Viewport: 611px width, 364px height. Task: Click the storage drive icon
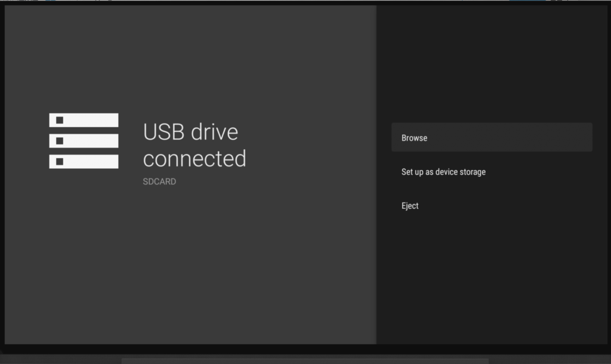pos(84,141)
